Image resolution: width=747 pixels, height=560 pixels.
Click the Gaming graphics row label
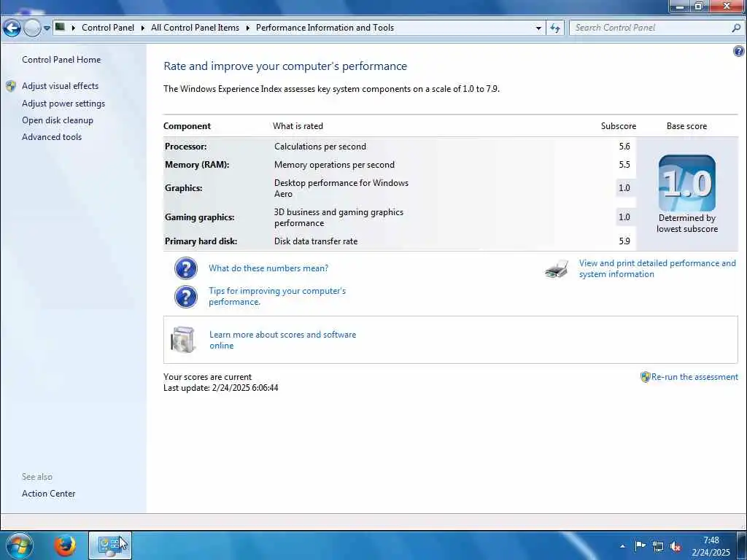click(x=200, y=217)
